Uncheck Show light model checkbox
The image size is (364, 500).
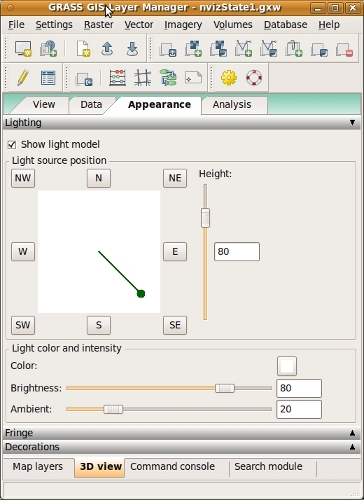point(12,145)
